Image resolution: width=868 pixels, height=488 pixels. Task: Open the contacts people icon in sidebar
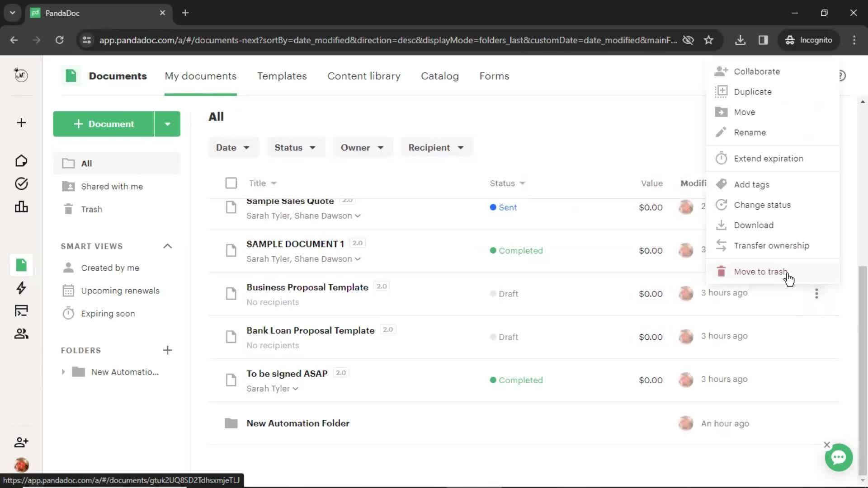21,333
